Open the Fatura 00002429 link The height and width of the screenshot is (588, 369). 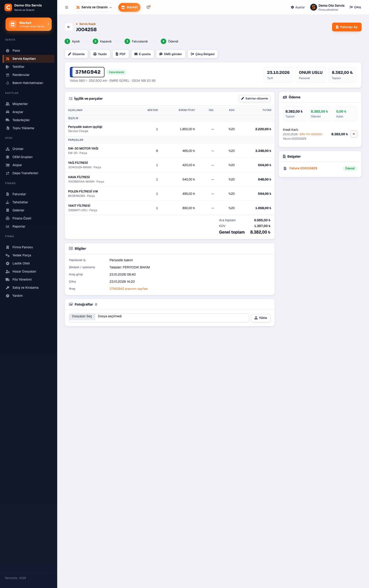[303, 168]
